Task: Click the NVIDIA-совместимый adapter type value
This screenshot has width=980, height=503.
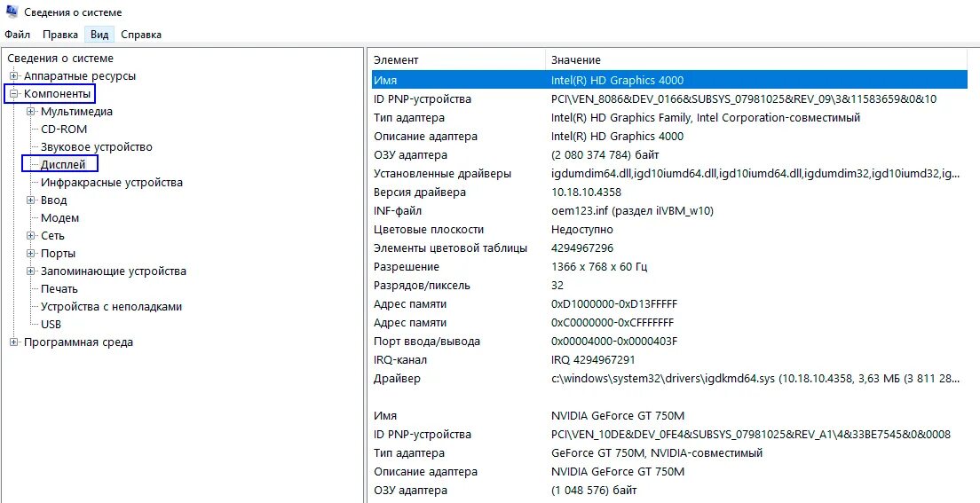Action: (657, 453)
